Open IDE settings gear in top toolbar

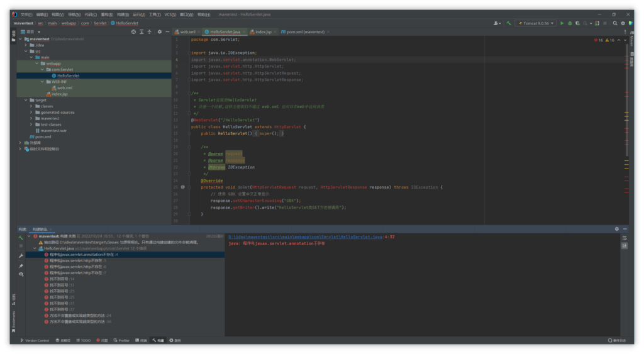click(623, 23)
